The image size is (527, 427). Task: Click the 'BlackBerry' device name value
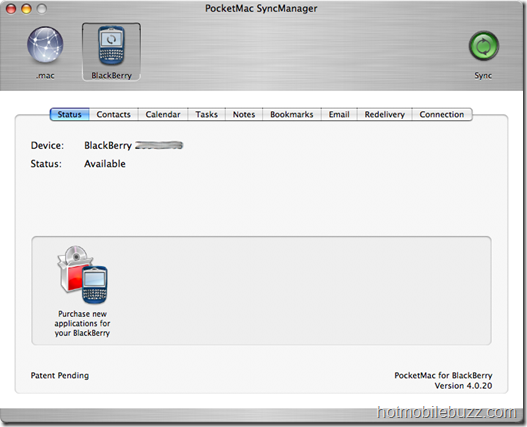108,145
